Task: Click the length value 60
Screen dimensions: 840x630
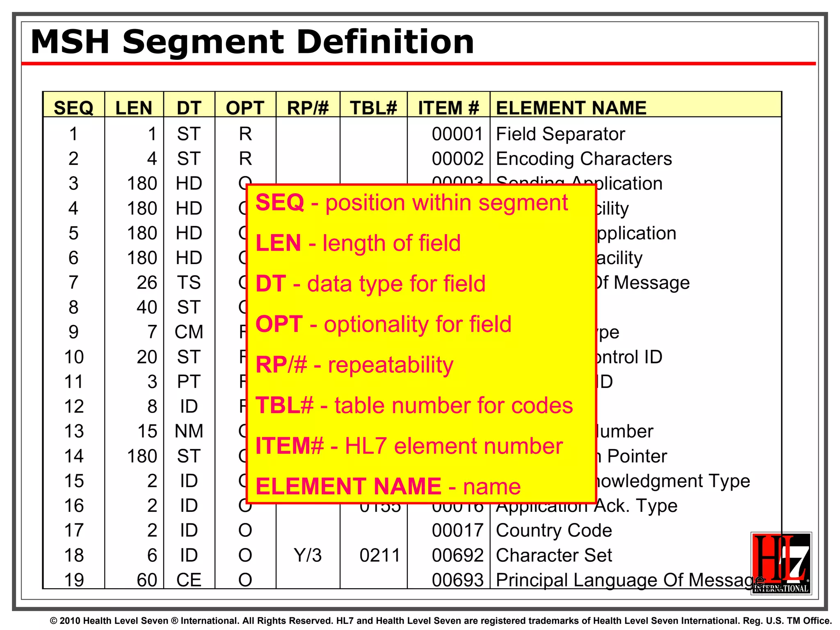Action: tap(147, 580)
